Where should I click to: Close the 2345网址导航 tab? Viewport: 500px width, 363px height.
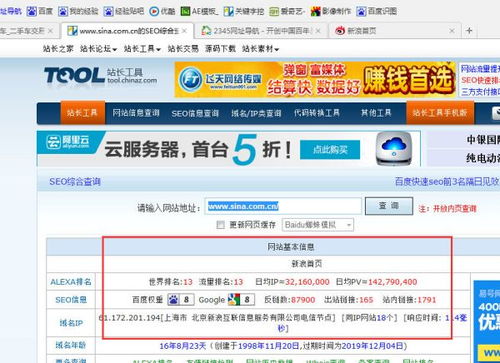tap(318, 31)
